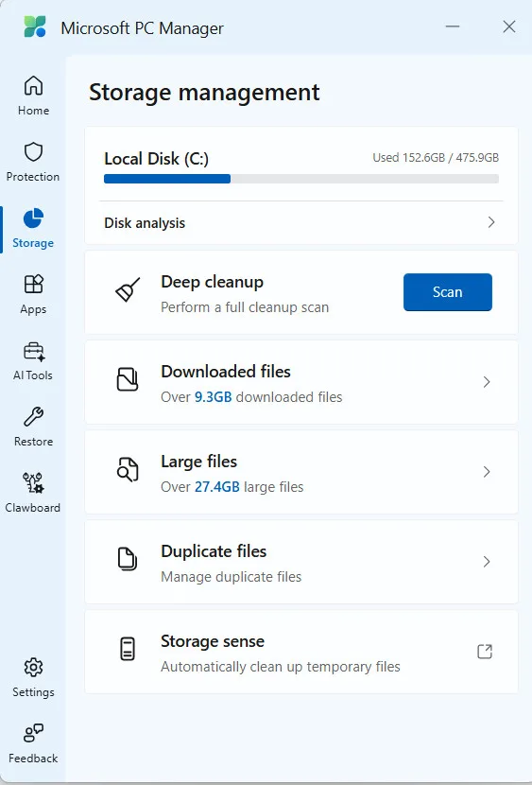
Task: Click the Protection label in sidebar
Action: pos(33,177)
